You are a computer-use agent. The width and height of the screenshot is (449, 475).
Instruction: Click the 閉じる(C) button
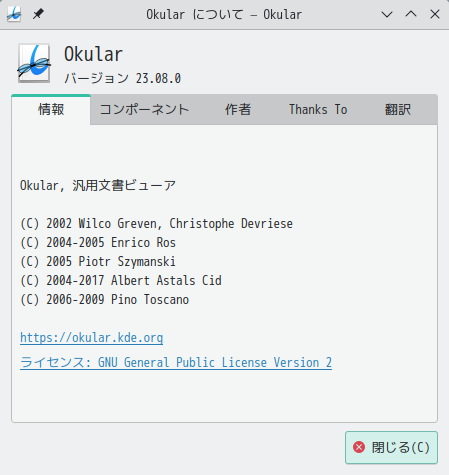[391, 447]
